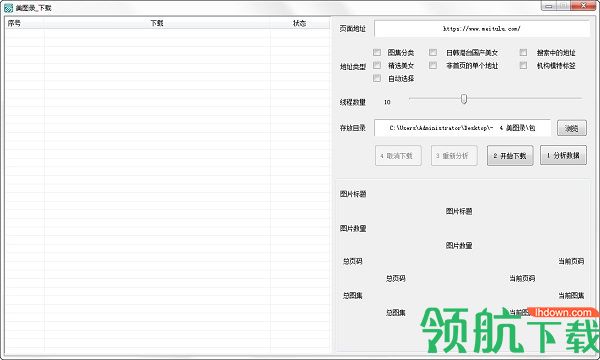
Task: Check the 搜索中的地址 option
Action: 523,52
